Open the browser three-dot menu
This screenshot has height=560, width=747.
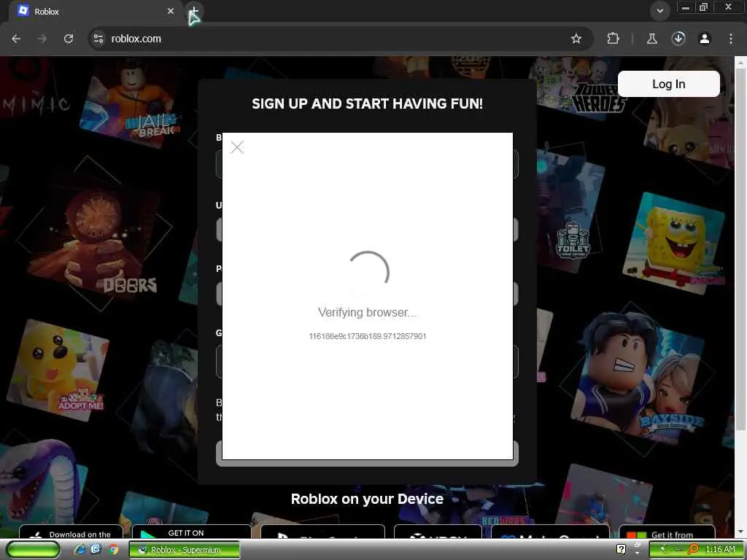[731, 39]
